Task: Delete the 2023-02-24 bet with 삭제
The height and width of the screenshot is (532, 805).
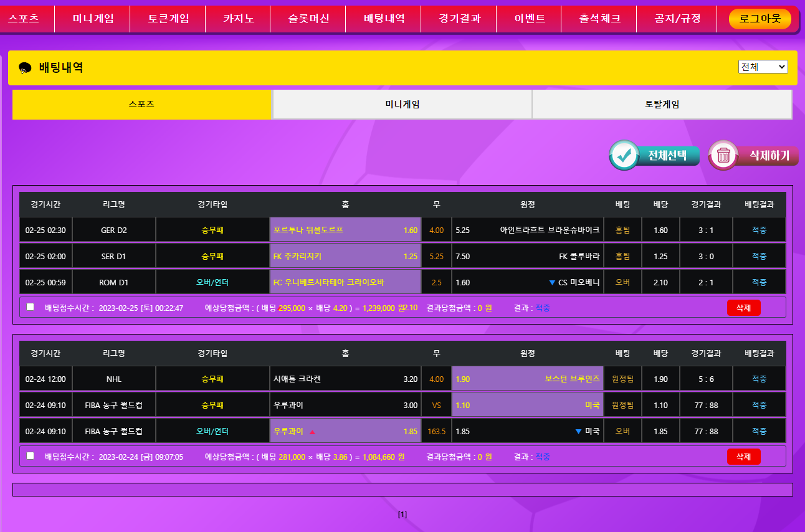Action: 743,457
